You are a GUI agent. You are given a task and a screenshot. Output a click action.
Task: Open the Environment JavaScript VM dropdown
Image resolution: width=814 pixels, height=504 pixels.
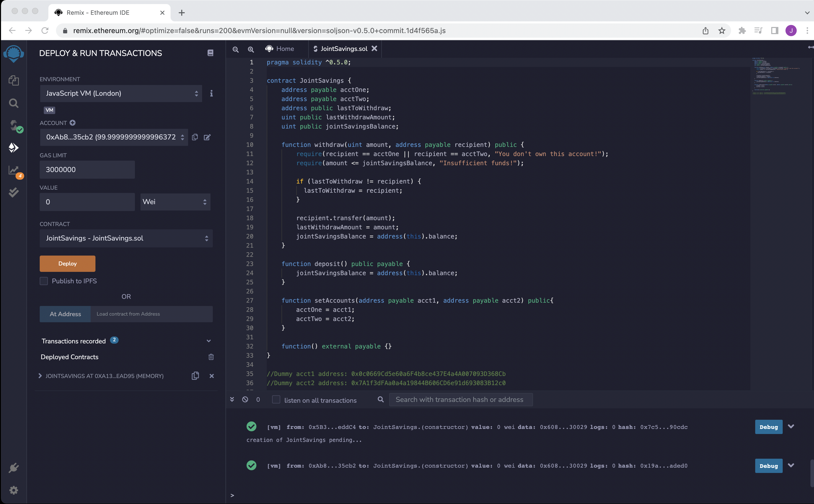121,93
